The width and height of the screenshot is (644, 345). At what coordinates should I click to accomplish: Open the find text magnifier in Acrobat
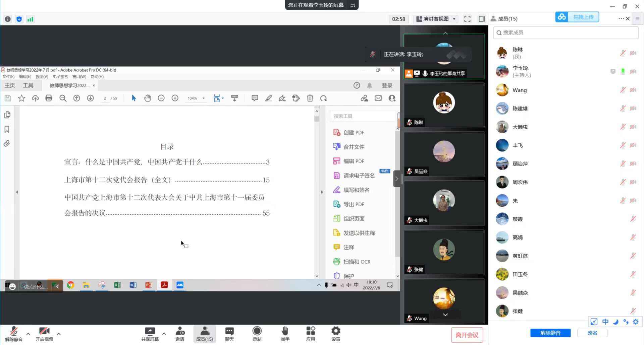[x=63, y=98]
